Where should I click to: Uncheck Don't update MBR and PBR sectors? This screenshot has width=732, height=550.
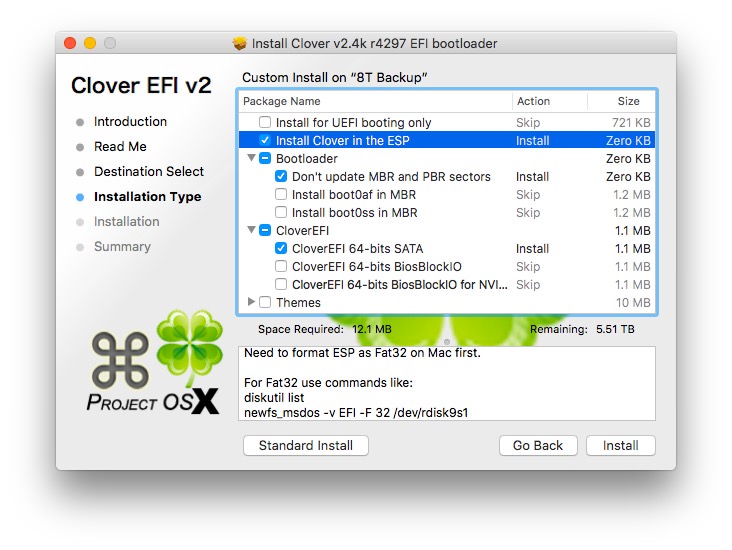[281, 176]
